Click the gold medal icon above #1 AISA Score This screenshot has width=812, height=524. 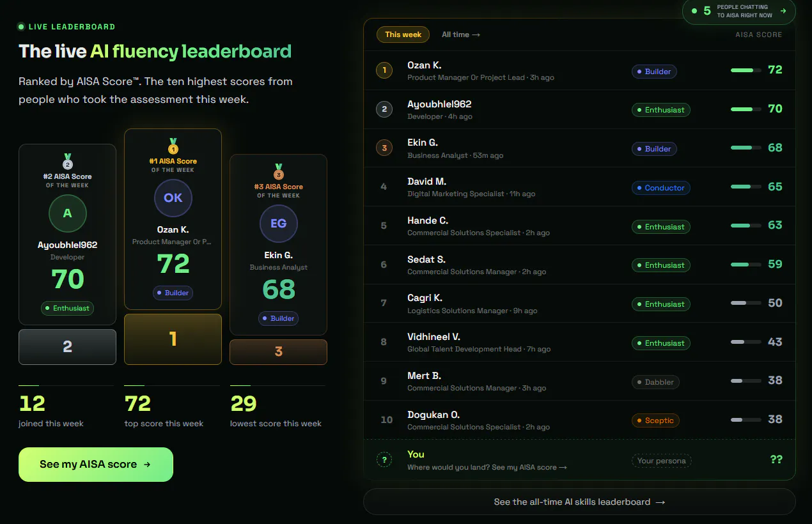point(173,146)
